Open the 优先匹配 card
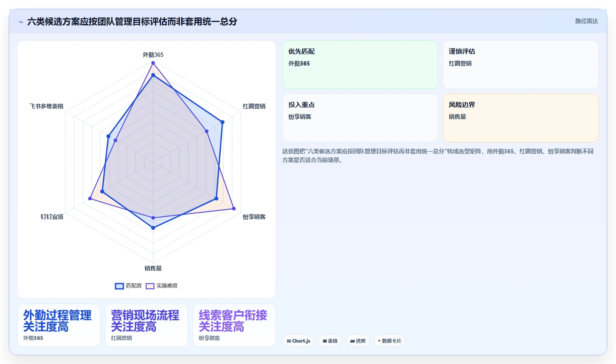This screenshot has height=364, width=616. (x=360, y=65)
